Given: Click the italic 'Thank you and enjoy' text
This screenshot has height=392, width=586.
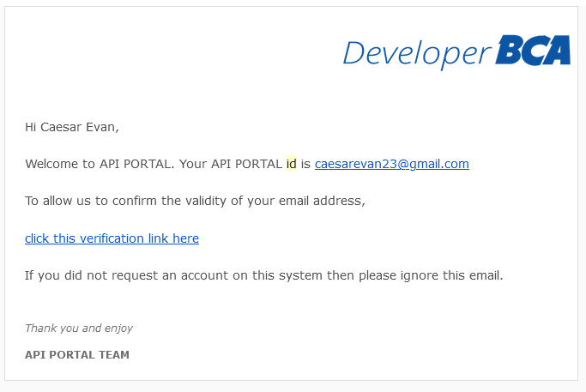Looking at the screenshot, I should pos(79,329).
